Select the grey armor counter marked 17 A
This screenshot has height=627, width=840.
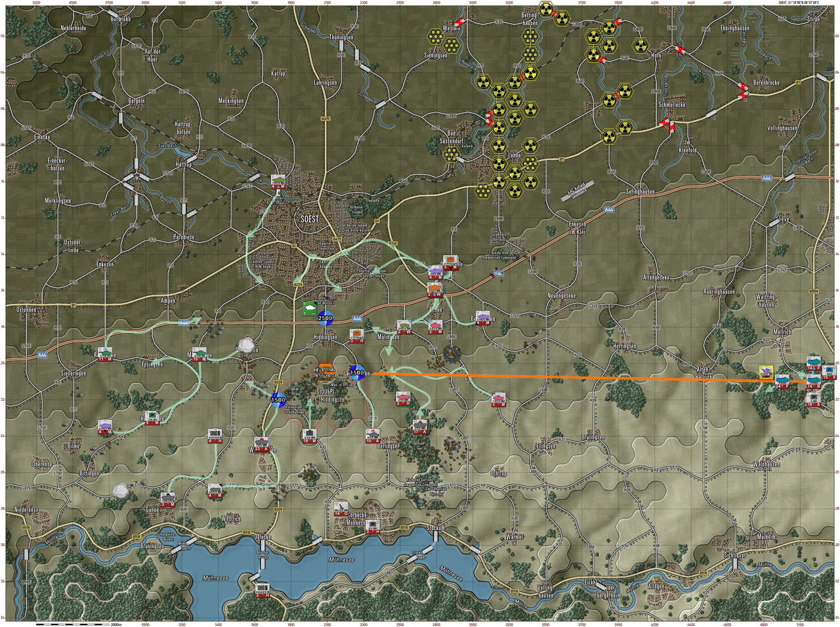click(x=420, y=427)
